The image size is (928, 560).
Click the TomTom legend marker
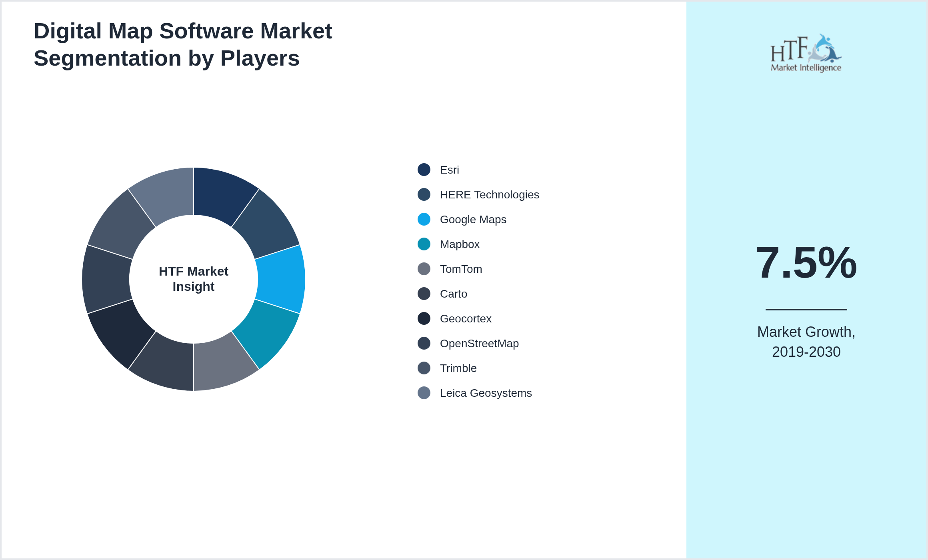[424, 269]
